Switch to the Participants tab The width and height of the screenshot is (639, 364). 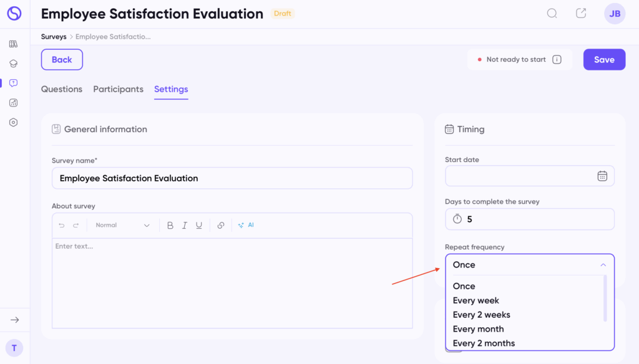[x=118, y=89]
